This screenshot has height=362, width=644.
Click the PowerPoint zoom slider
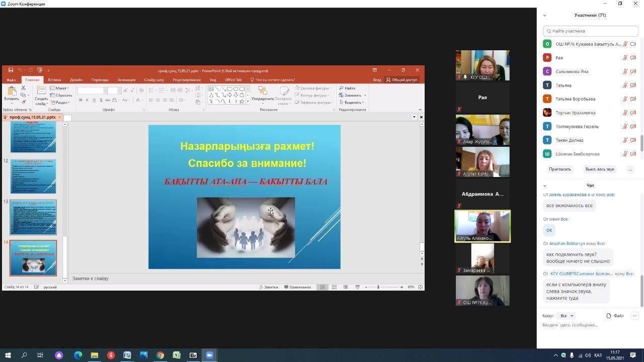click(378, 287)
